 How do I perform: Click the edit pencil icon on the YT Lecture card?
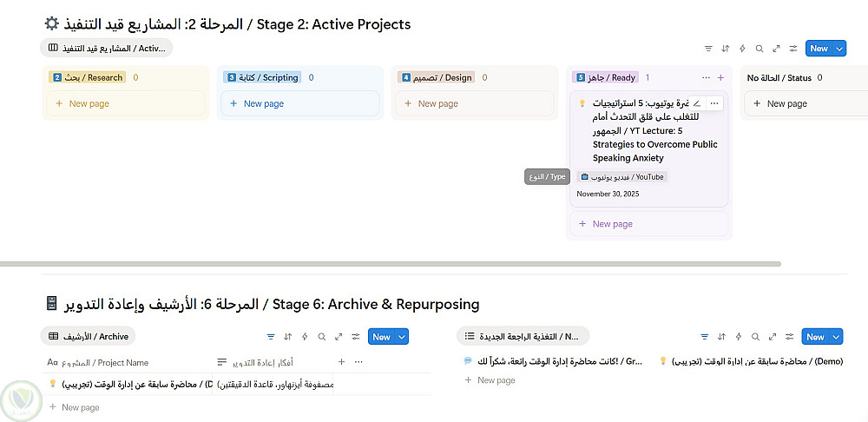[697, 103]
